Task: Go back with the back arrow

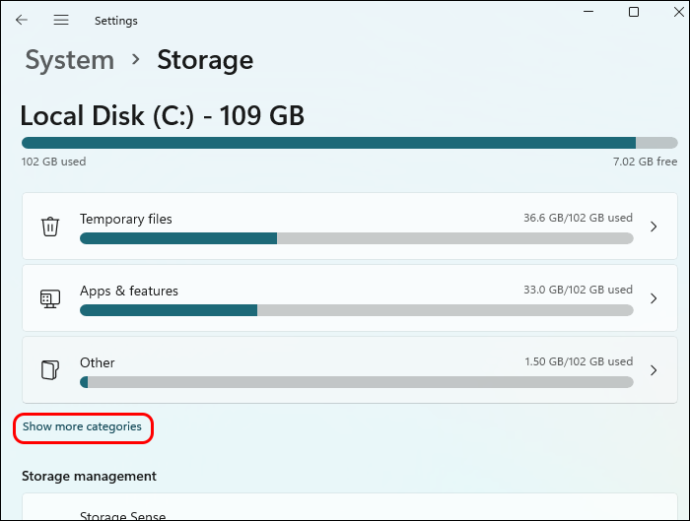Action: [x=21, y=20]
